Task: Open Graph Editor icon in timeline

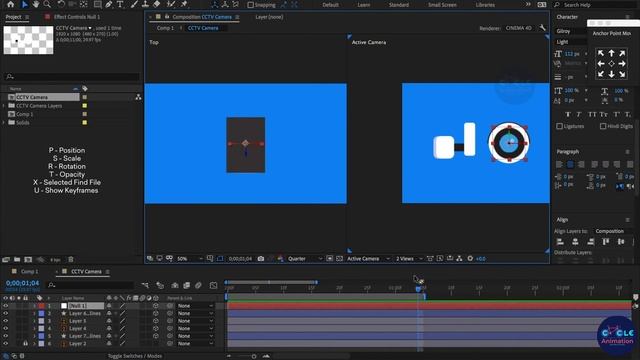Action: tap(213, 285)
